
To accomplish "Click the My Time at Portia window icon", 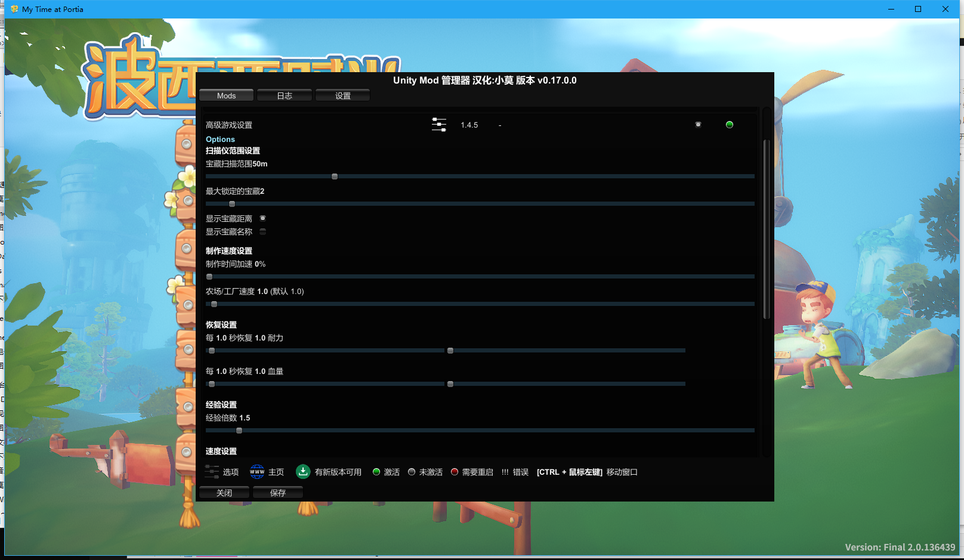I will (14, 9).
